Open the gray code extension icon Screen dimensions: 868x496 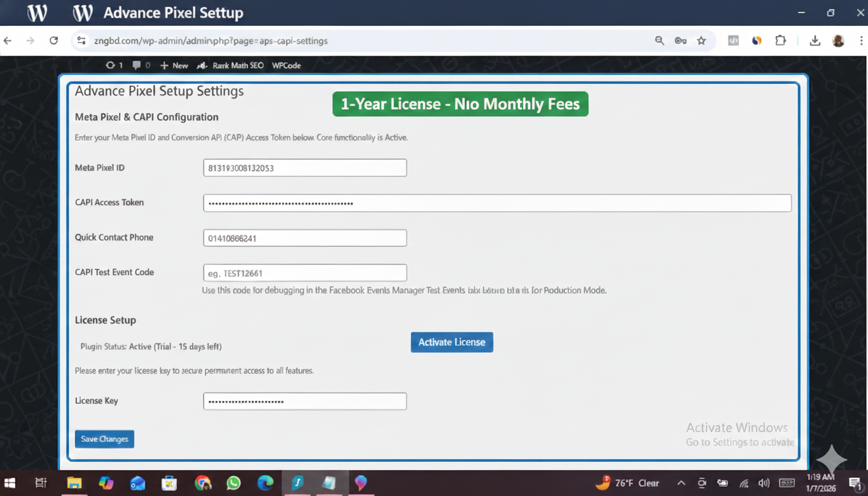[x=733, y=41]
